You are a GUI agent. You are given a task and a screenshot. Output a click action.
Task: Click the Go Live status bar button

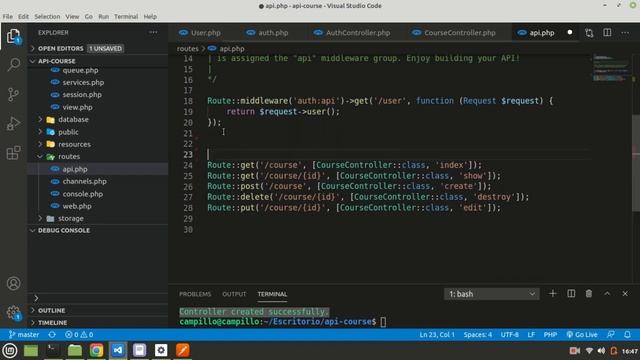coord(582,334)
